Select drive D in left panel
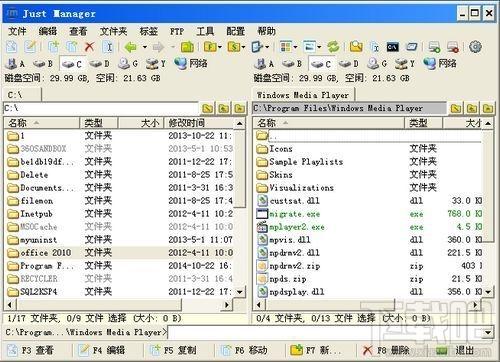 [x=99, y=63]
